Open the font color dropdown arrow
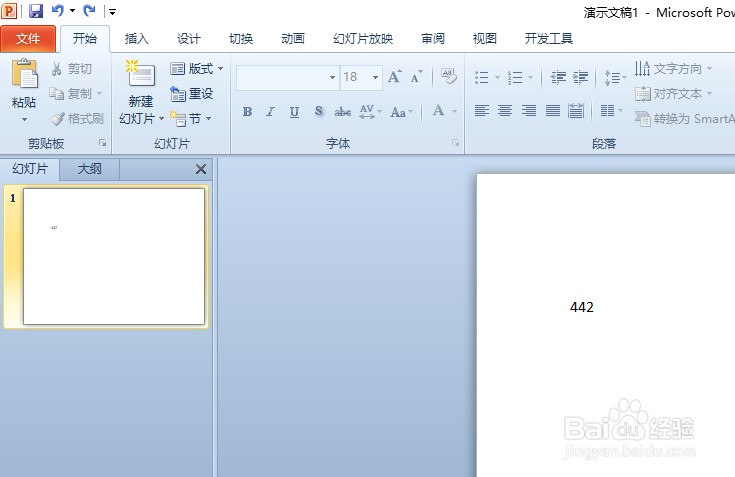Screen dimensions: 735x477 click(x=454, y=112)
